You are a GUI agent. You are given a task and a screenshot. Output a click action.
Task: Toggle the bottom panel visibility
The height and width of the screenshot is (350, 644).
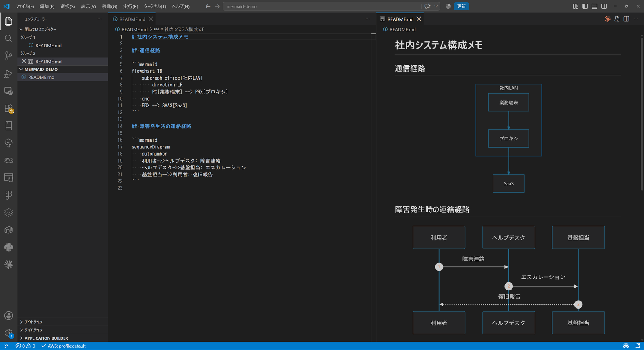pos(594,6)
